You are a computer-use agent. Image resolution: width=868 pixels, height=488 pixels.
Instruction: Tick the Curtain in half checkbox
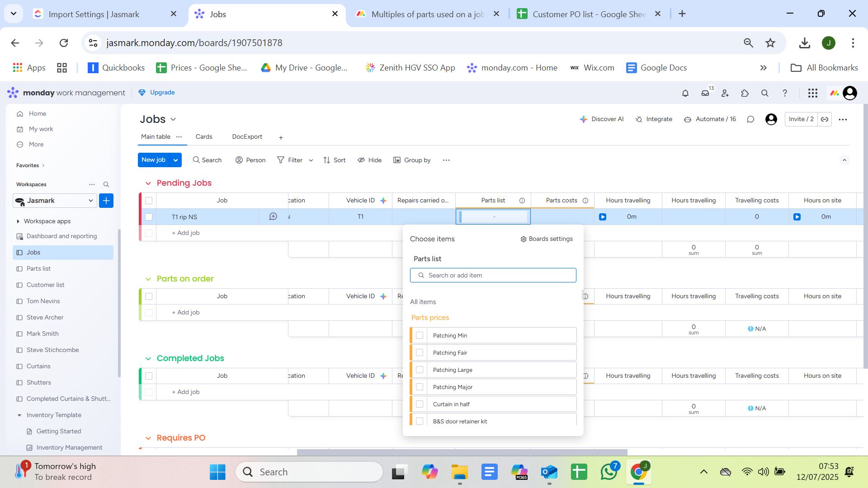pyautogui.click(x=420, y=404)
